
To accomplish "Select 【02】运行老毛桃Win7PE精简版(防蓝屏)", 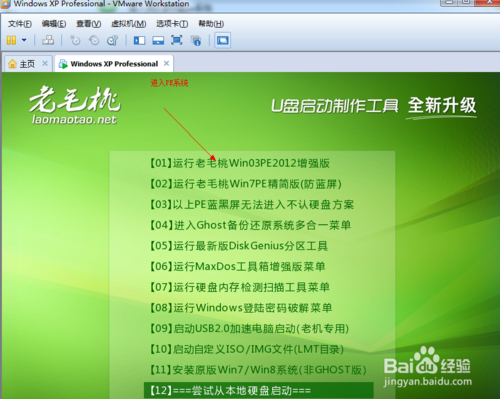I will pos(246,184).
